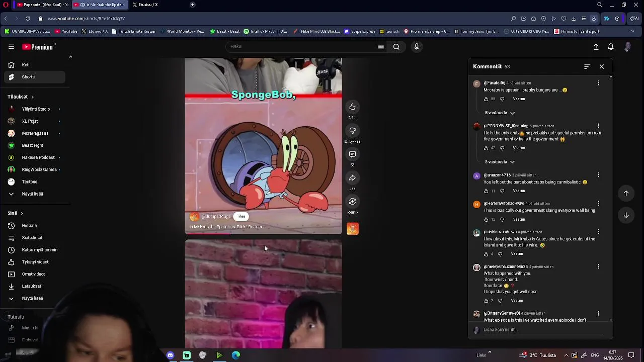The width and height of the screenshot is (644, 362).
Task: Expand browser bookmarks overflow chevron
Action: (x=632, y=31)
